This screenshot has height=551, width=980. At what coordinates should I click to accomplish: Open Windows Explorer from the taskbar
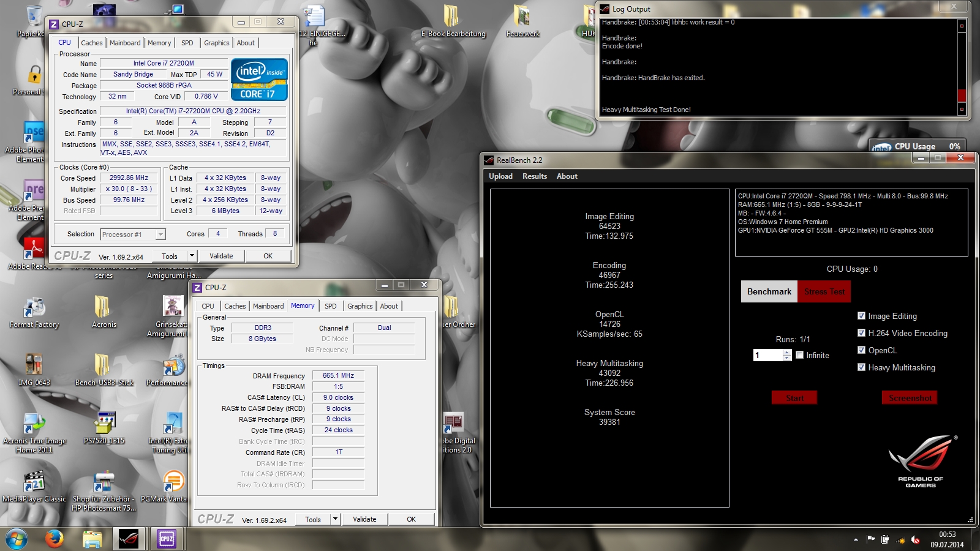(x=92, y=539)
